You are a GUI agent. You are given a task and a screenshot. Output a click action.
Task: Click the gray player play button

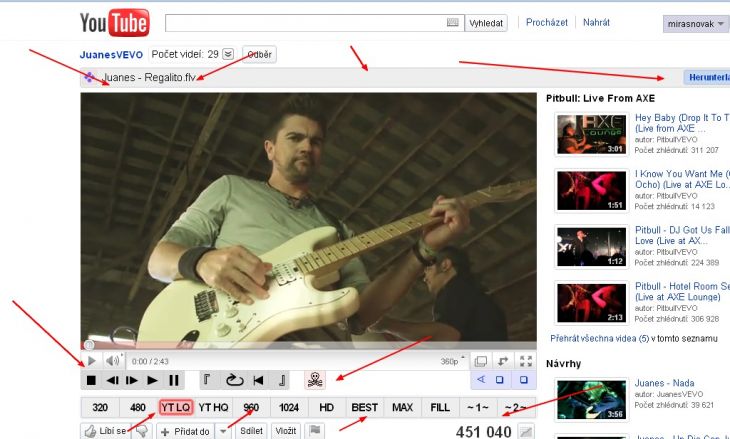coord(91,361)
